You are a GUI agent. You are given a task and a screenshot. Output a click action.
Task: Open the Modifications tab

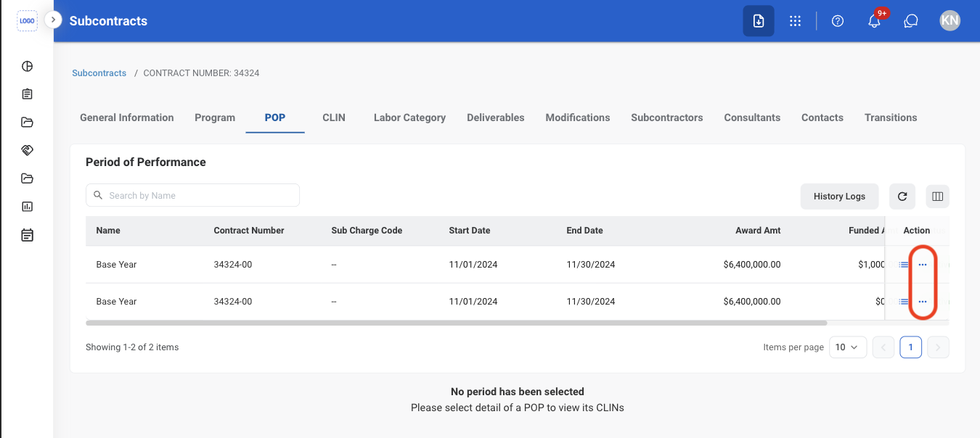[578, 117]
